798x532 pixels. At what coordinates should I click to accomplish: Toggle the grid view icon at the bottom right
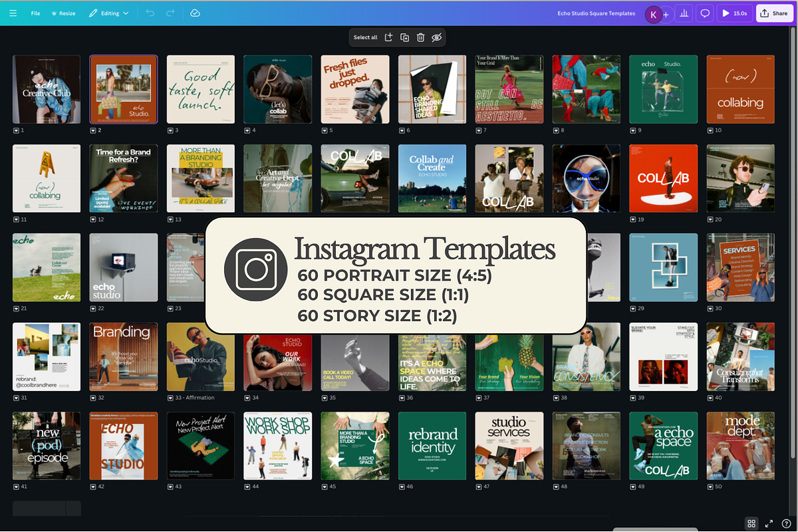751,523
